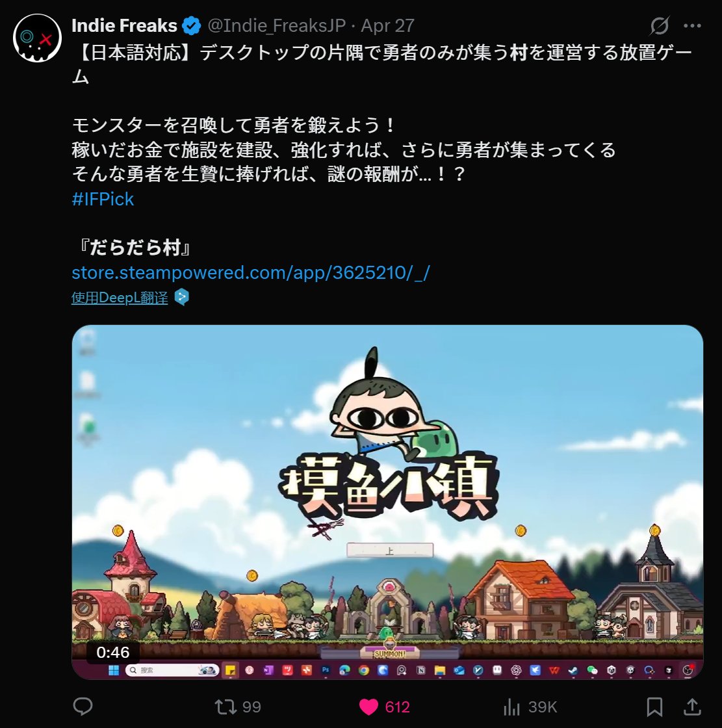Unlike the post using pink heart

tap(368, 707)
